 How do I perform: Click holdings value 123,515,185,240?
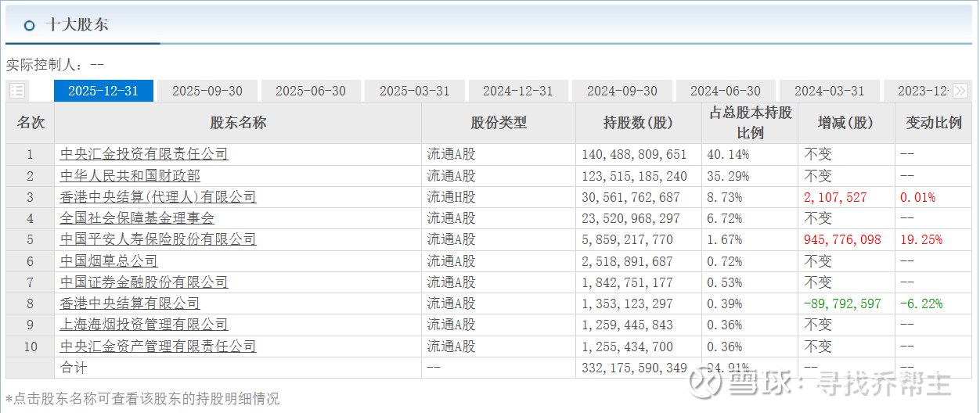coord(634,176)
